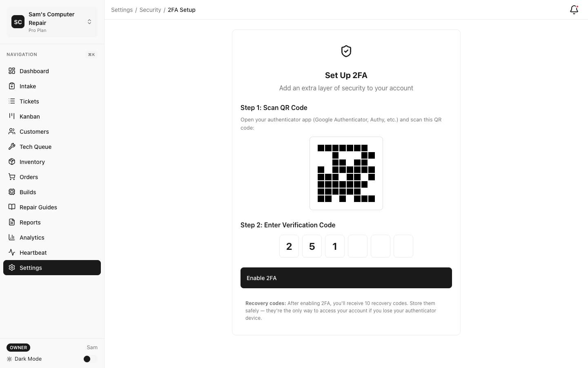This screenshot has height=368, width=588.
Task: Open the notification bell
Action: [574, 9]
